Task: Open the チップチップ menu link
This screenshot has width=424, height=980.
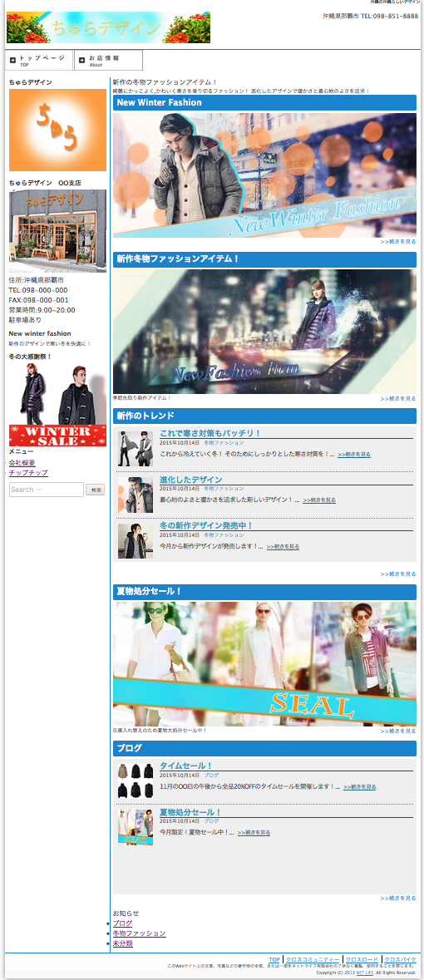Action: [28, 473]
